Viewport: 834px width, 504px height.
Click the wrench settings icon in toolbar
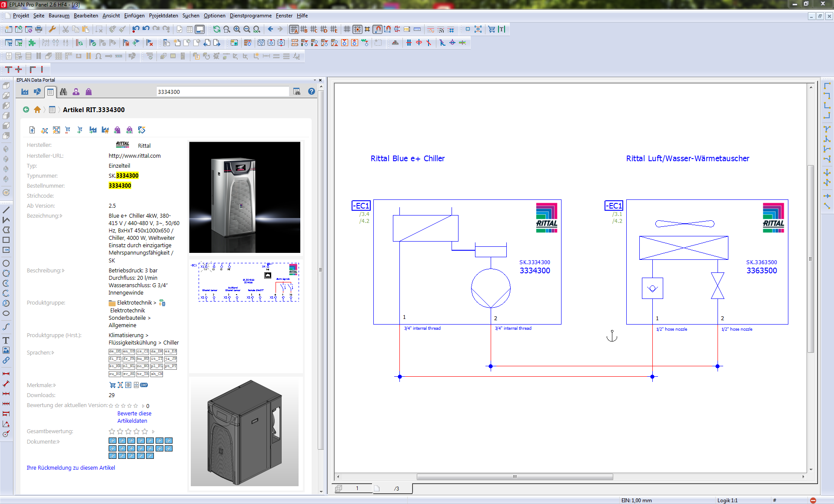point(52,29)
